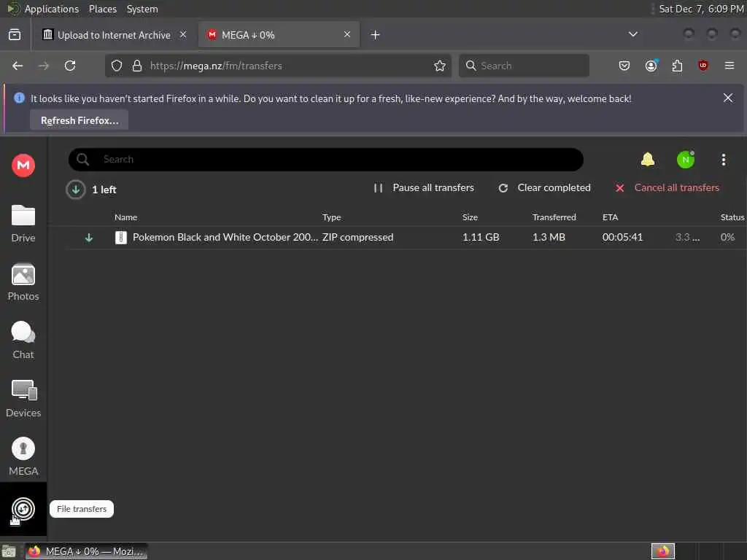Click the tracking protection shield icon
This screenshot has height=560, width=747.
pyautogui.click(x=117, y=66)
